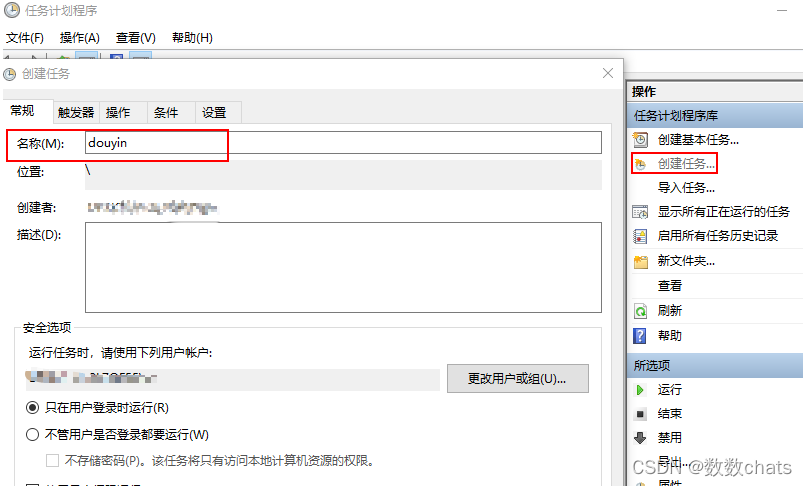Open the 操作(A) menu

pos(80,38)
